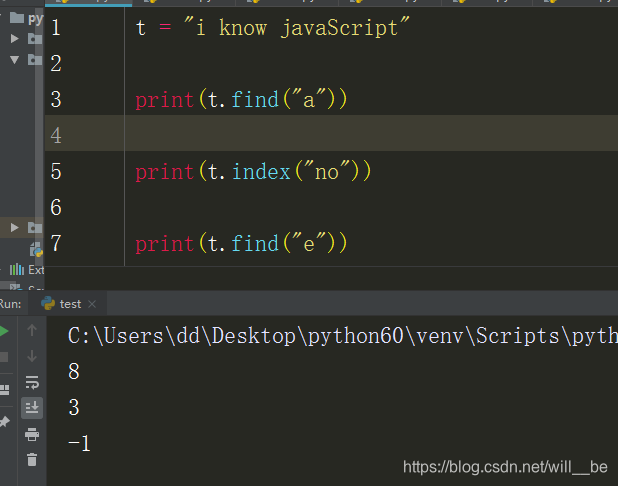Toggle the soft-wrap icon in Run panel
This screenshot has height=486, width=618.
pos(32,382)
